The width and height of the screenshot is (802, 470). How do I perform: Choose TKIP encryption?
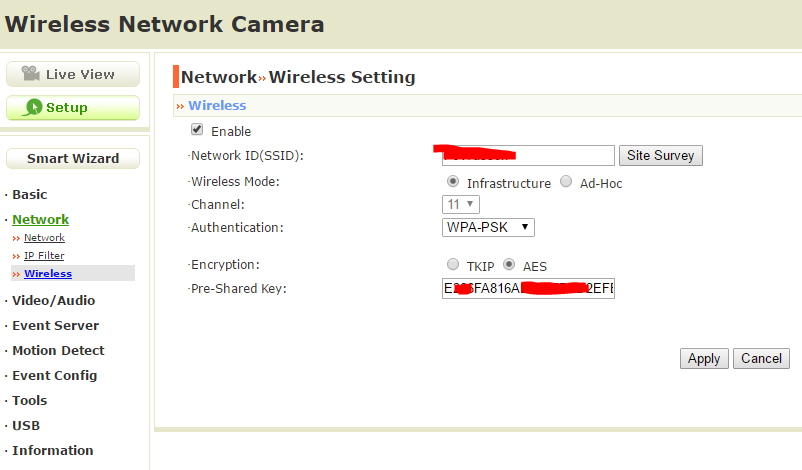pyautogui.click(x=453, y=265)
